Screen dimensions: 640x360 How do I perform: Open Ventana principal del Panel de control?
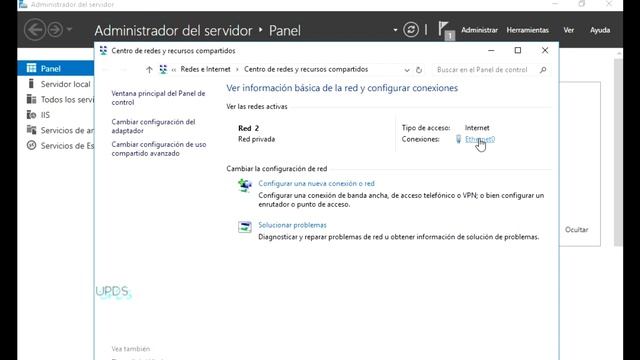click(x=158, y=98)
